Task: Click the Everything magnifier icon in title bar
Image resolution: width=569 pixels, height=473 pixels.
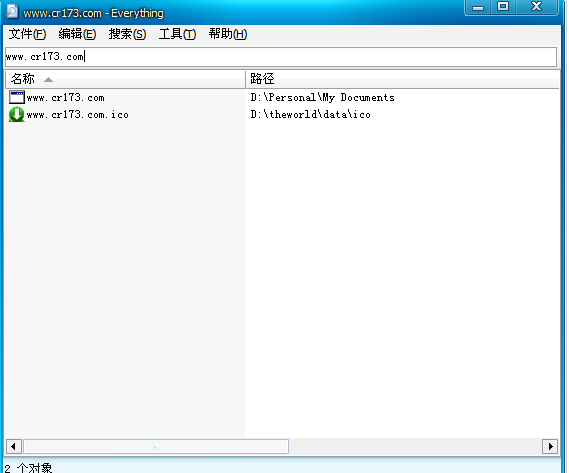Action: 12,12
